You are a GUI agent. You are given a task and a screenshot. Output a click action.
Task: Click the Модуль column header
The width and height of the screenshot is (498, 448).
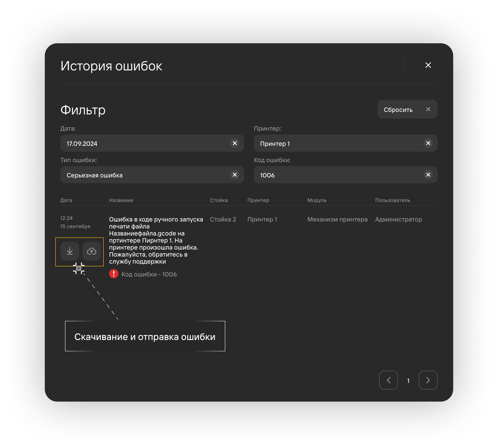pos(317,200)
